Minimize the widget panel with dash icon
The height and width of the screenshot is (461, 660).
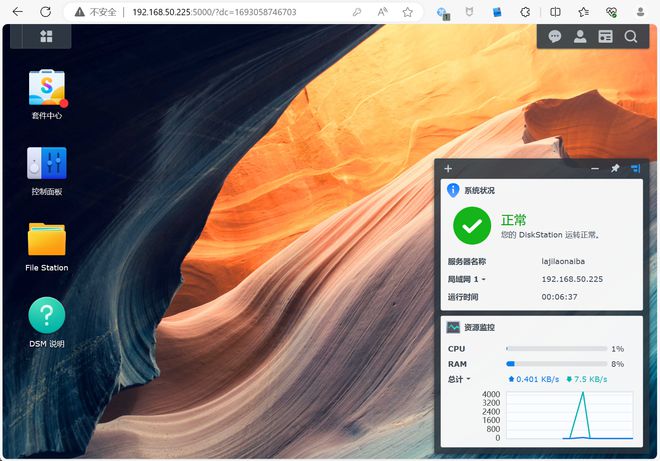click(595, 169)
